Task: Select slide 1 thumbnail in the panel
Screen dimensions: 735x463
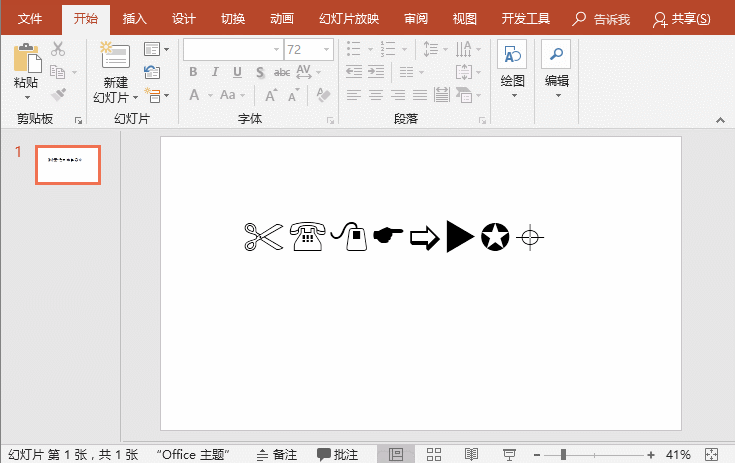Action: click(68, 164)
